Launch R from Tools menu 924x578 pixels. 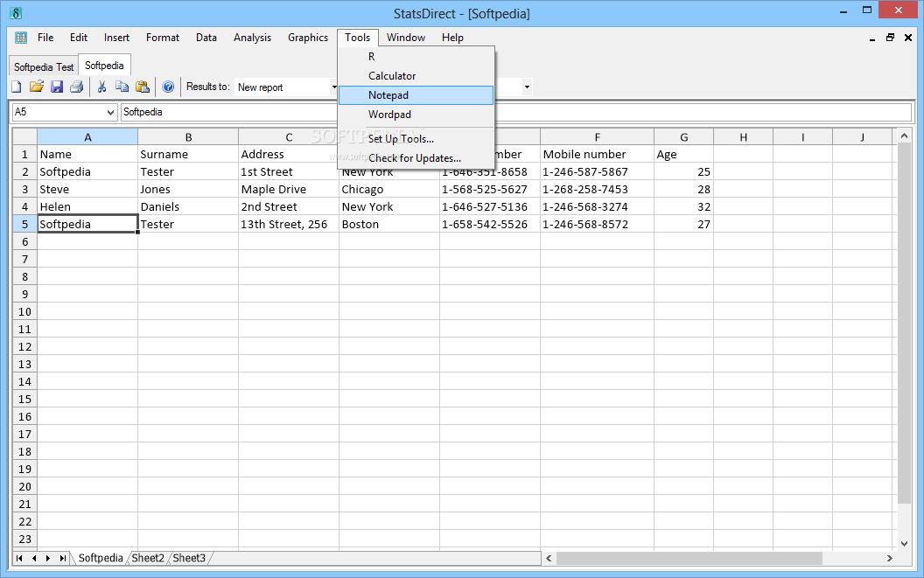click(416, 57)
